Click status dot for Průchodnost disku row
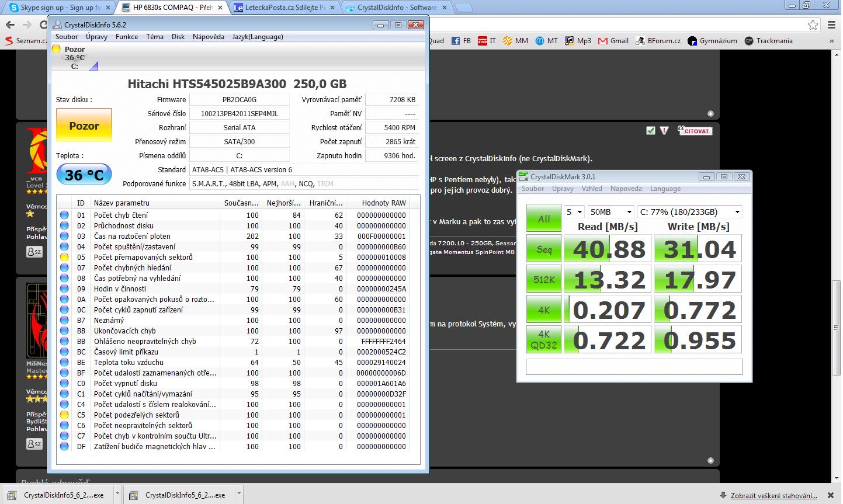Image resolution: width=843 pixels, height=504 pixels. pos(64,225)
